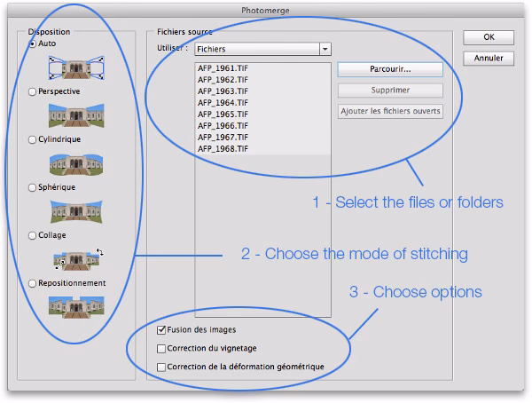This screenshot has width=532, height=403.
Task: Click the Collage layout preview icon
Action: click(x=79, y=259)
